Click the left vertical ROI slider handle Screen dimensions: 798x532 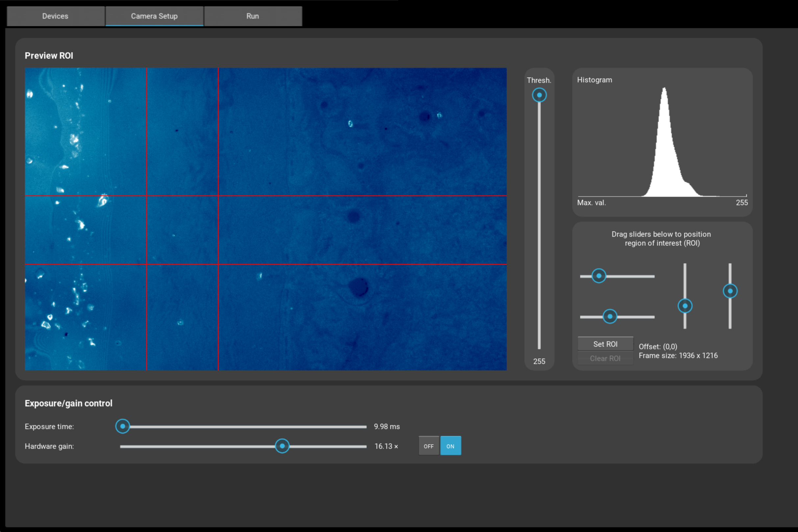685,306
